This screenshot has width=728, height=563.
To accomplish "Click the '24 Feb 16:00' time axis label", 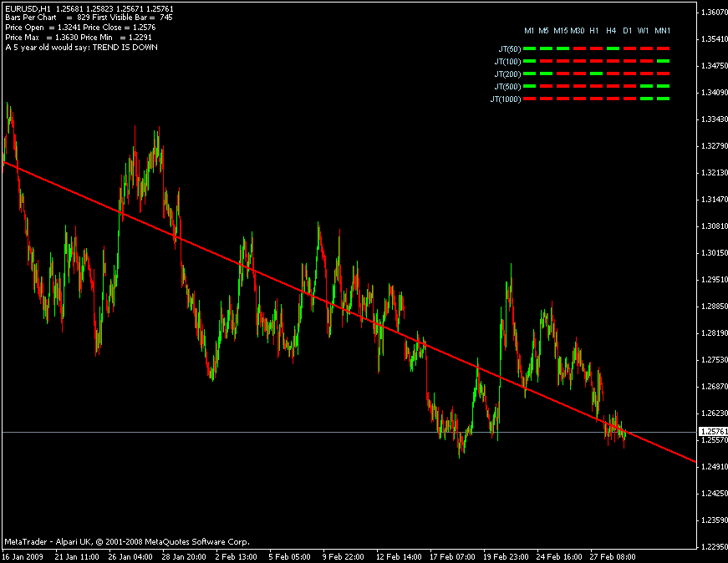I will click(x=559, y=556).
